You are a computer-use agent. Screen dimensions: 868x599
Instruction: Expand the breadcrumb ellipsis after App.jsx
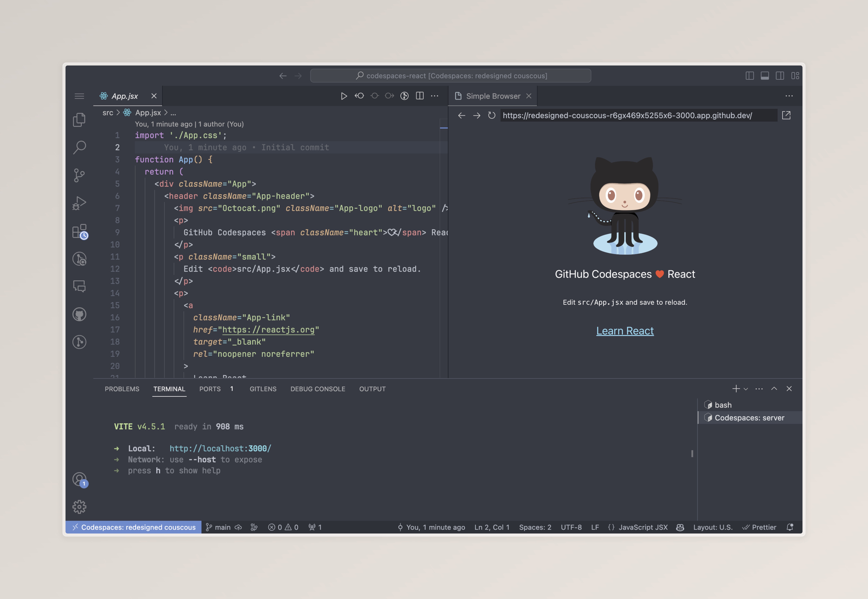(x=173, y=113)
